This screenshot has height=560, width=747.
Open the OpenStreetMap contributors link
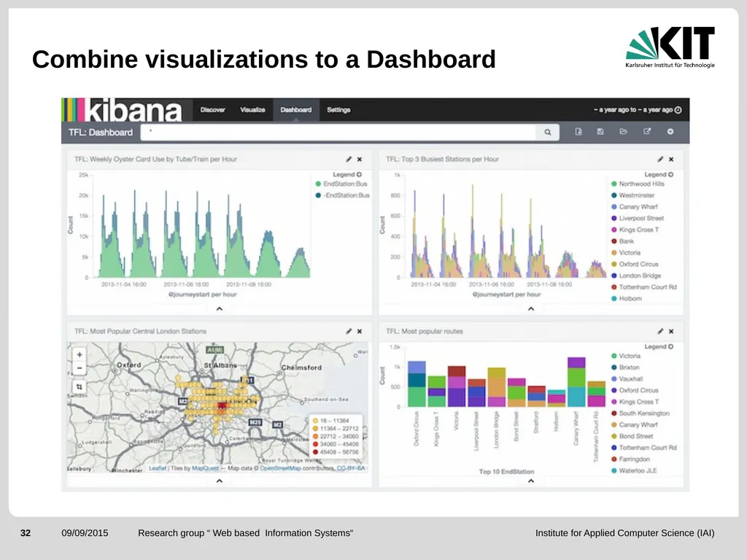[x=280, y=468]
